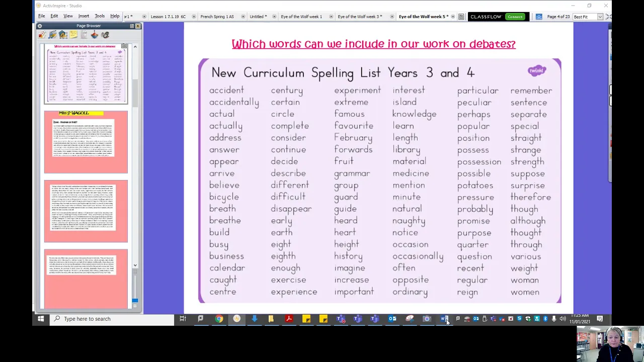The height and width of the screenshot is (362, 644).
Task: Switch to Eye of the Wolf week 3 tab
Action: pos(360,17)
